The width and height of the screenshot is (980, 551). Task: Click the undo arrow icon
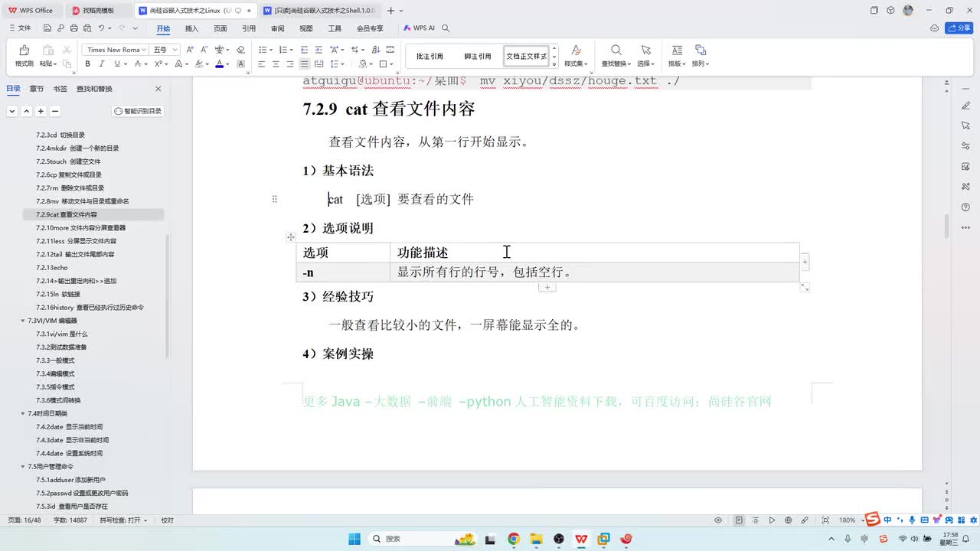(101, 28)
